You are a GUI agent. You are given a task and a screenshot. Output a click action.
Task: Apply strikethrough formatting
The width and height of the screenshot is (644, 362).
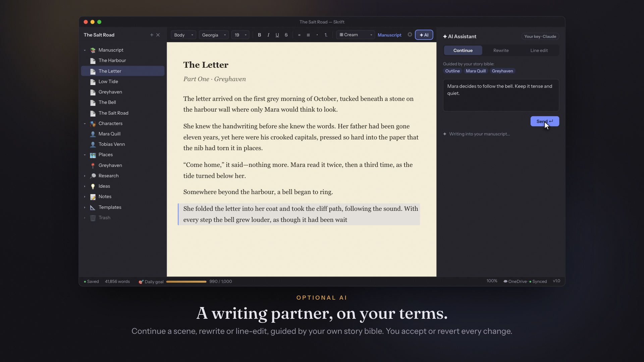tap(286, 35)
